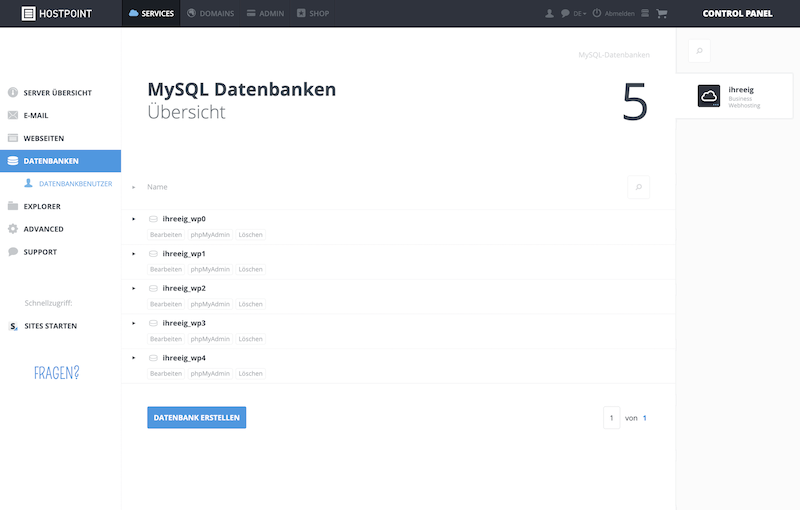Click Abmelden to log out
This screenshot has height=510, width=800.
(x=614, y=13)
